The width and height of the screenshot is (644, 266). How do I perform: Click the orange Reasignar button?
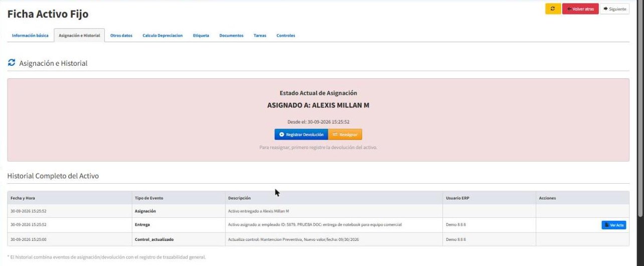tap(345, 135)
